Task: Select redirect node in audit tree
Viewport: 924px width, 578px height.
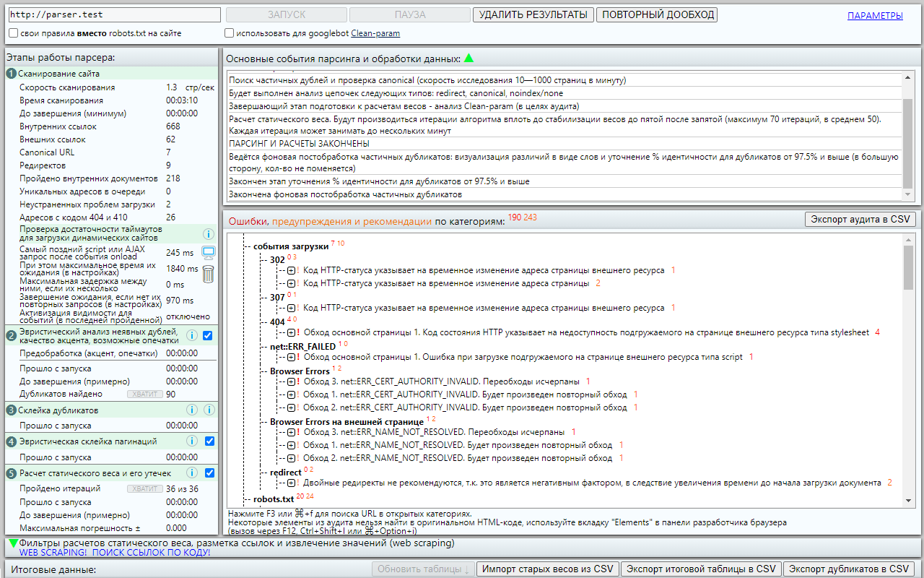Action: [286, 473]
